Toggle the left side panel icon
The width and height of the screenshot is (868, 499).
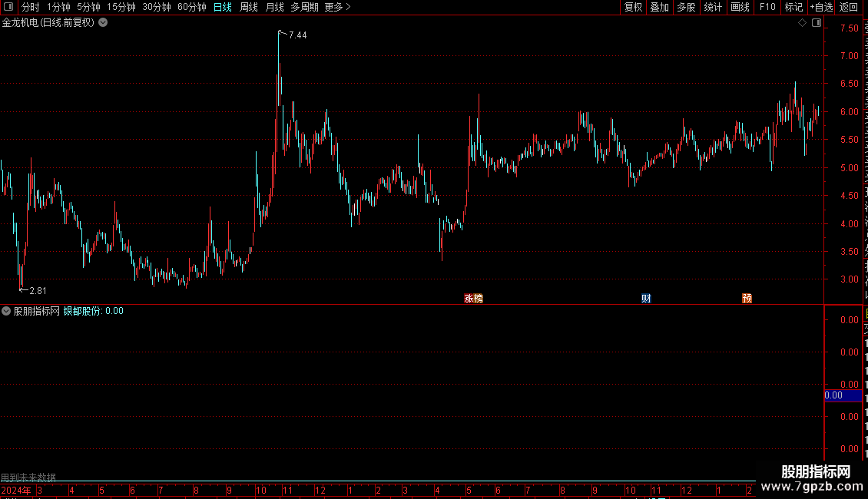[x=8, y=7]
